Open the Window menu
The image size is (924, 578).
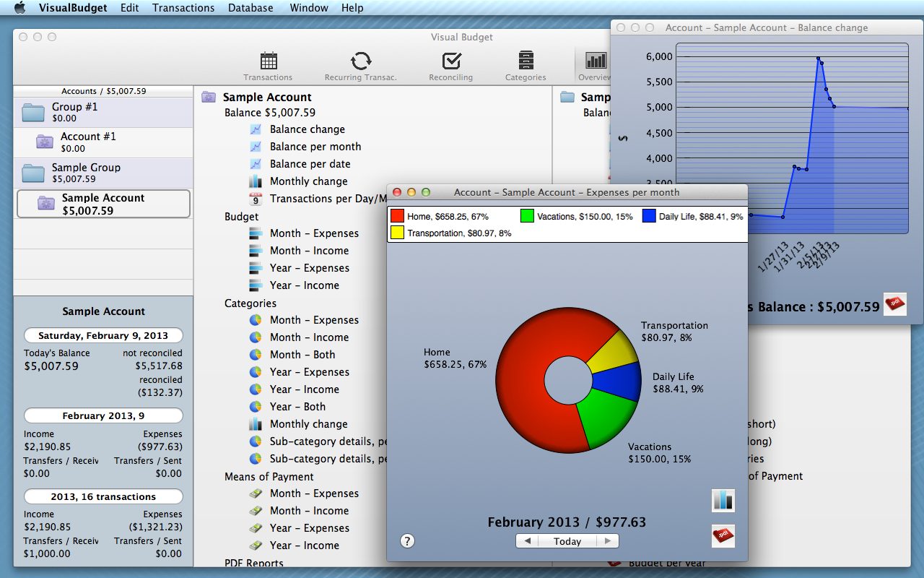pyautogui.click(x=309, y=8)
